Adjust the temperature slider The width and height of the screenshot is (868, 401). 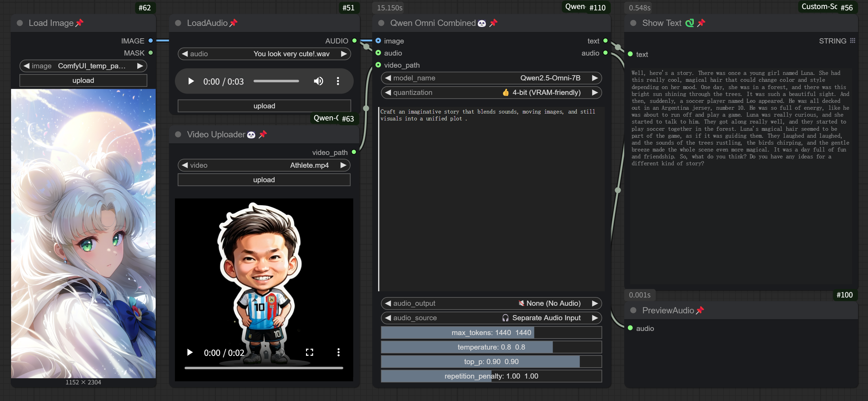point(491,347)
